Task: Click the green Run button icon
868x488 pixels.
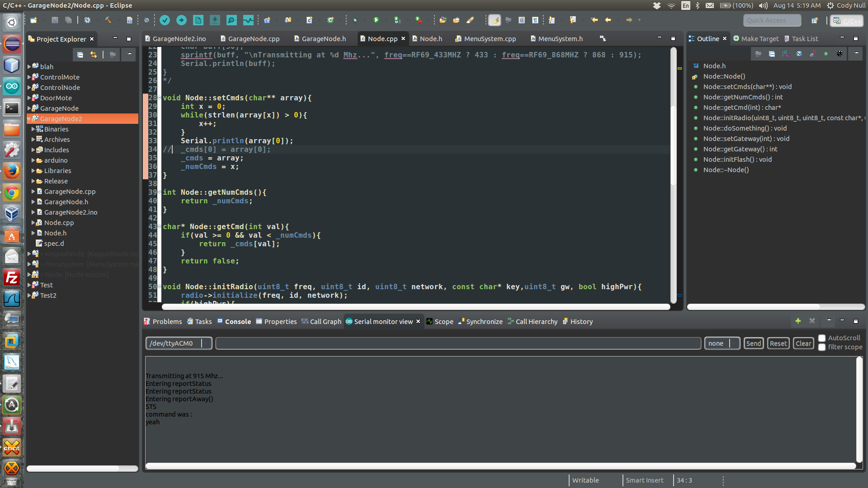Action: [376, 20]
